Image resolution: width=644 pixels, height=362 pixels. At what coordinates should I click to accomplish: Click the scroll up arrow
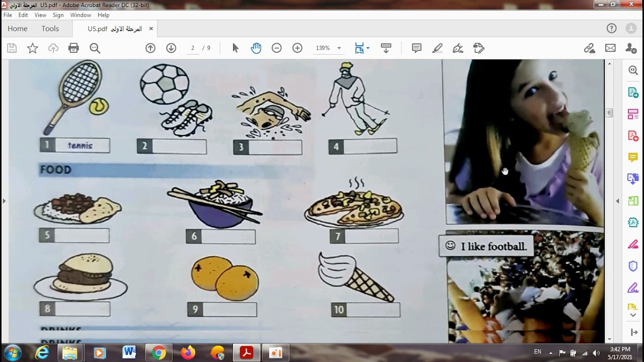(609, 63)
